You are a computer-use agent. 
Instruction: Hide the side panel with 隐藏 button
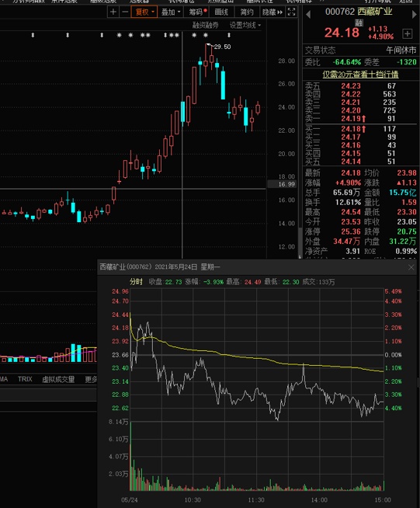point(272,12)
